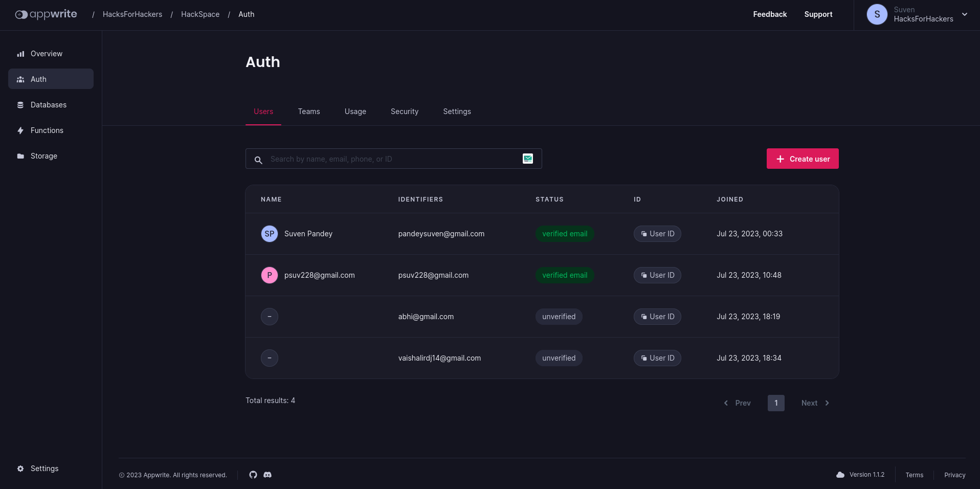Select Auth in the sidebar

tap(51, 79)
